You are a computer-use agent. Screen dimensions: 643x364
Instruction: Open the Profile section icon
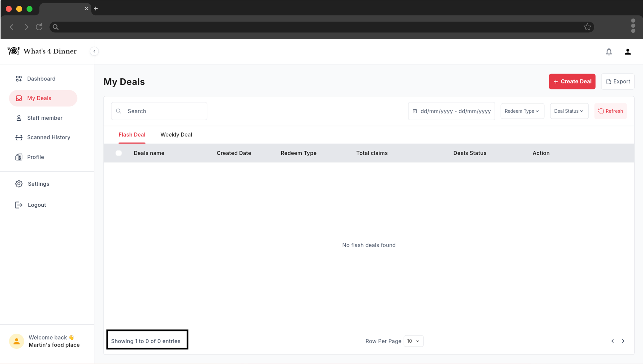pyautogui.click(x=19, y=157)
